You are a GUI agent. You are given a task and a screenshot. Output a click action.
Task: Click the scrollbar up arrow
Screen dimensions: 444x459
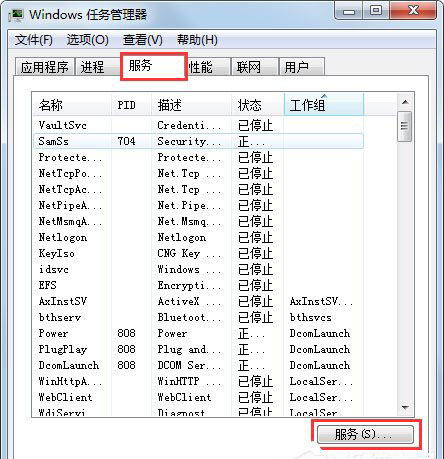pyautogui.click(x=405, y=102)
